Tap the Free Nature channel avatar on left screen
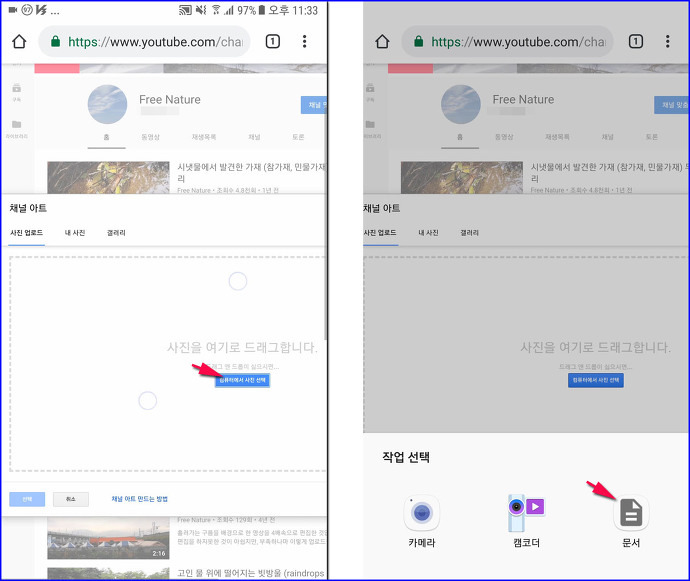 click(107, 104)
